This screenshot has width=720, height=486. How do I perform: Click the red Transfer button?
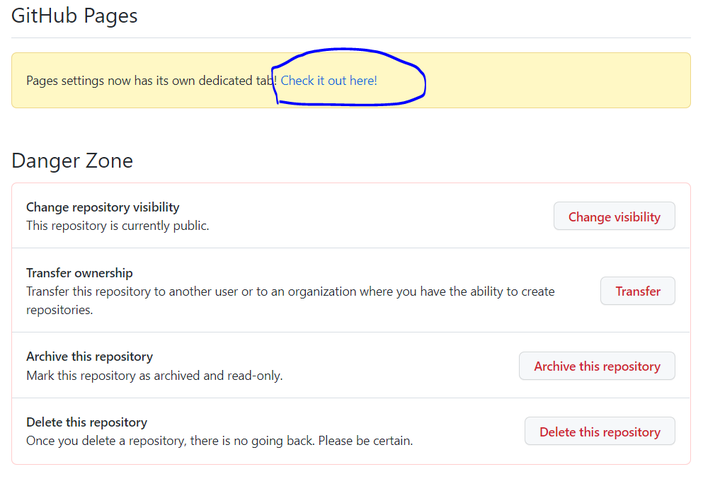click(x=638, y=291)
